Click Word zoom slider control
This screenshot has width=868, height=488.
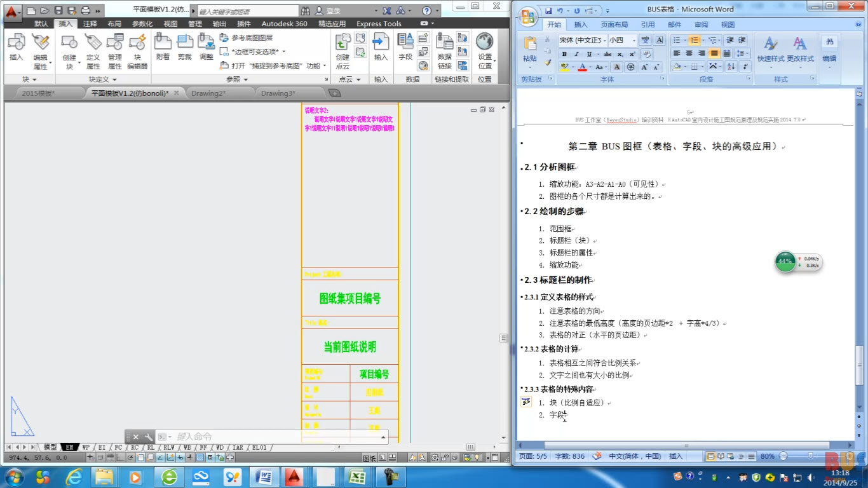pos(811,456)
